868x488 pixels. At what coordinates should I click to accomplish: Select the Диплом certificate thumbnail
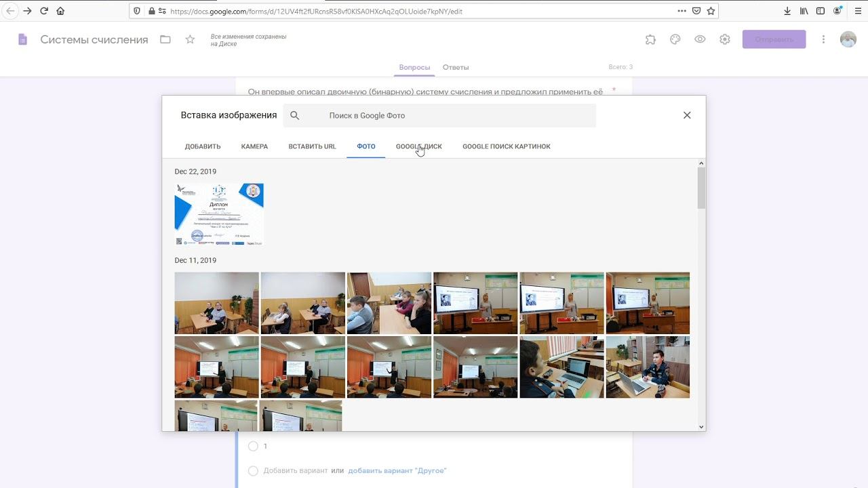tap(219, 214)
